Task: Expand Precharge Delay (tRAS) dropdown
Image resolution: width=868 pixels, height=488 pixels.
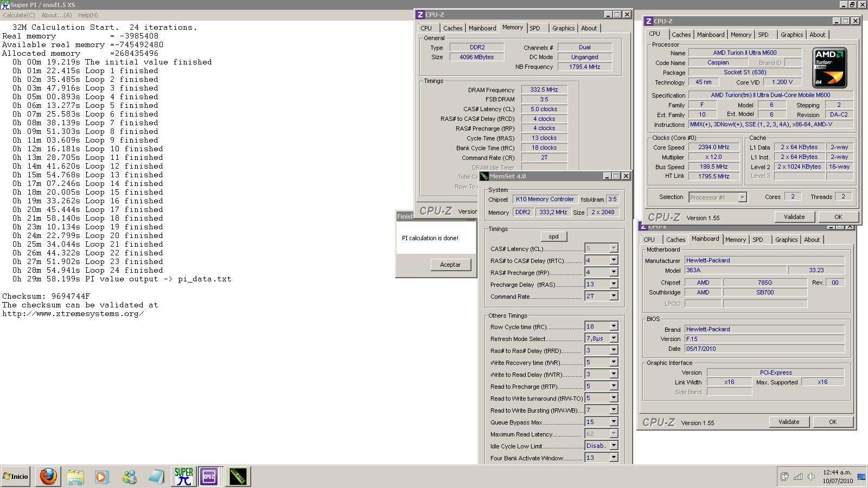Action: pos(614,284)
